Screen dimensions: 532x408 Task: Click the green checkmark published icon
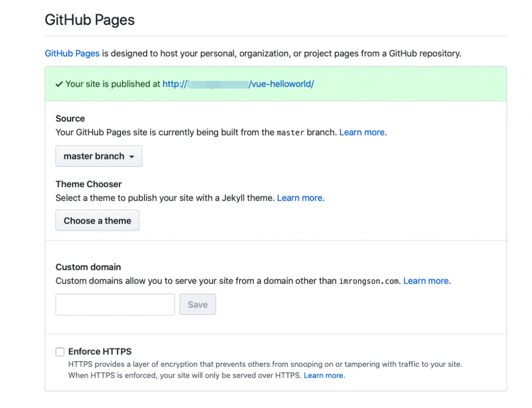coord(59,84)
